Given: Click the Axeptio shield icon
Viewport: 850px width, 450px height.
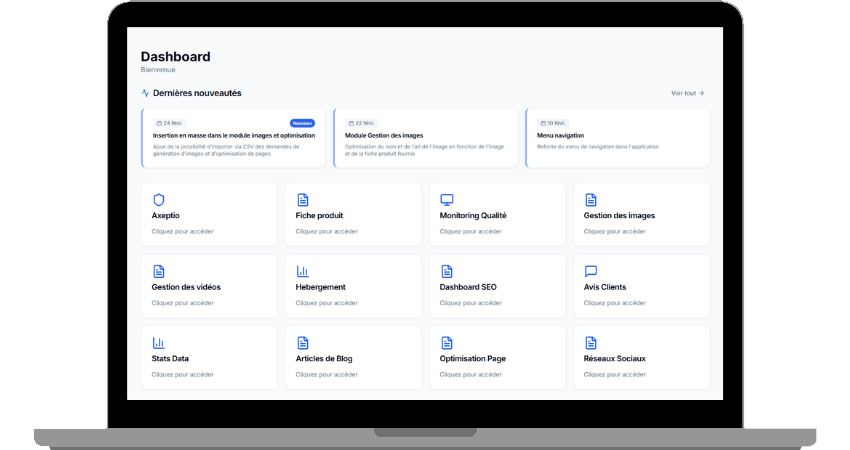Looking at the screenshot, I should [158, 200].
